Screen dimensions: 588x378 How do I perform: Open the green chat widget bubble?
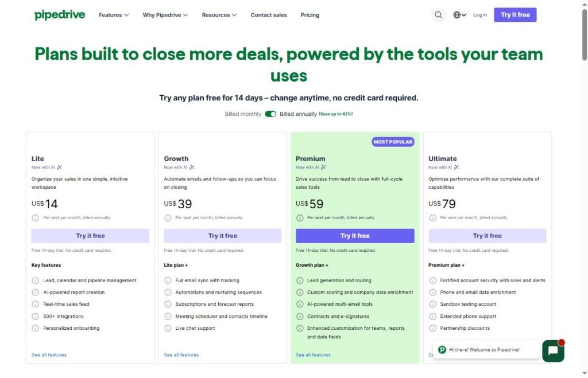pyautogui.click(x=552, y=350)
